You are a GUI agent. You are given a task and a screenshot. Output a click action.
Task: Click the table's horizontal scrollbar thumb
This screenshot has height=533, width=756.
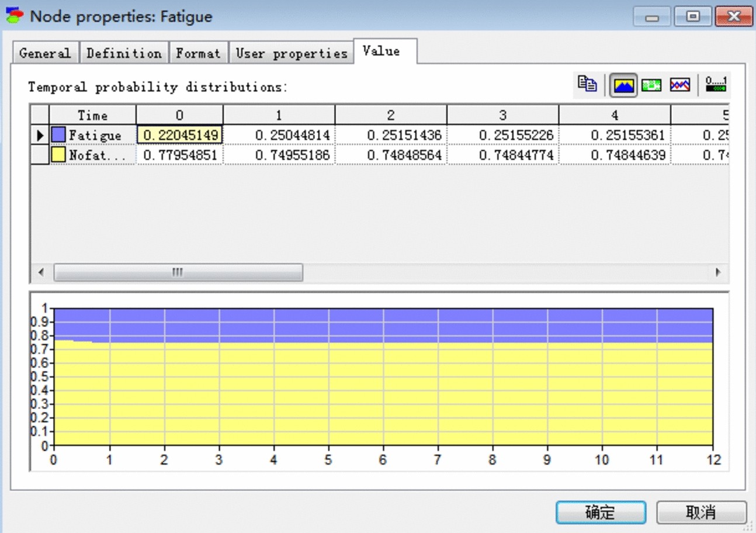click(x=178, y=272)
